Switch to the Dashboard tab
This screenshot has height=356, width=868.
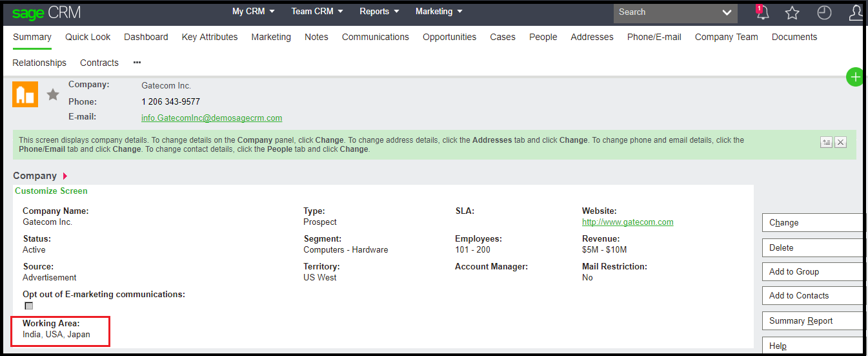point(146,37)
